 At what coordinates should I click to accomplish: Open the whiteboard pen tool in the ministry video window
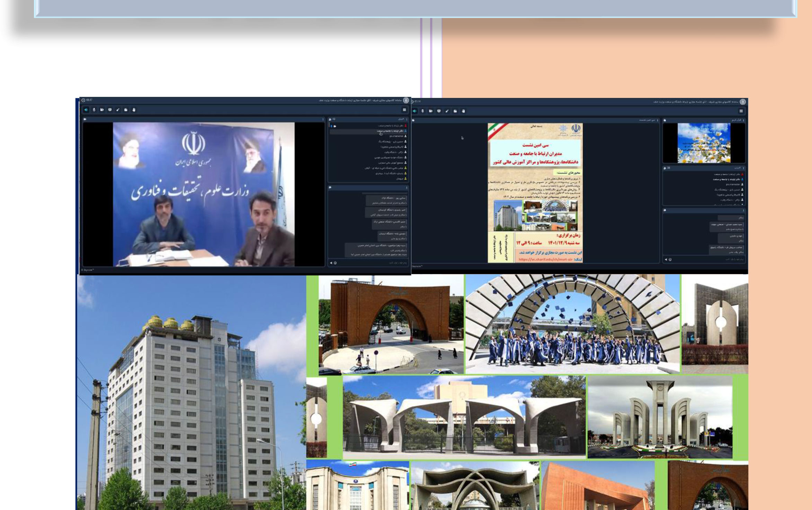(x=118, y=110)
